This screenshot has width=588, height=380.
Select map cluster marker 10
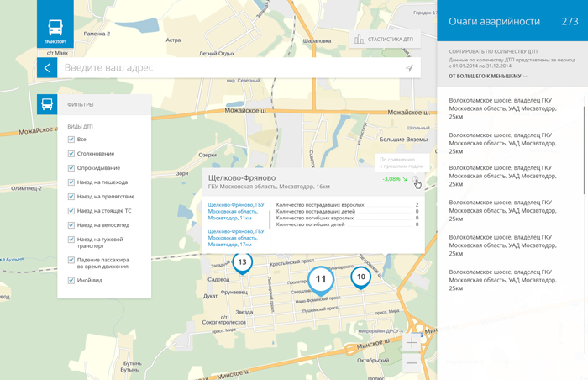[360, 277]
